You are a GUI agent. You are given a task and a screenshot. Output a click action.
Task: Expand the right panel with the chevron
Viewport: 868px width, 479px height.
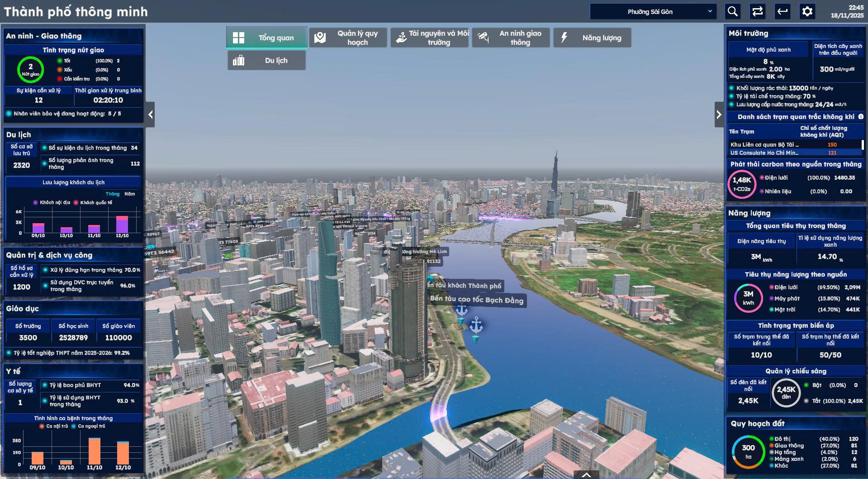(719, 114)
